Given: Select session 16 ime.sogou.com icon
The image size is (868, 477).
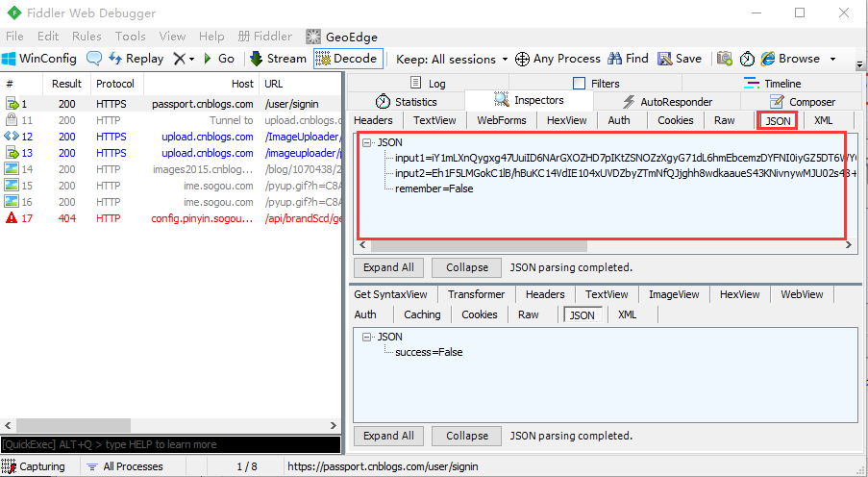Looking at the screenshot, I should (x=12, y=202).
